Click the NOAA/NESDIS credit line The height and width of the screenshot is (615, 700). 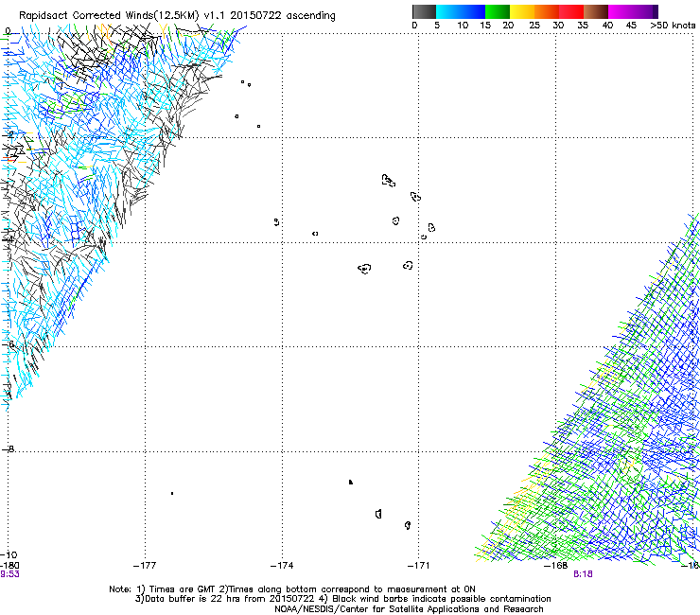coord(409,609)
